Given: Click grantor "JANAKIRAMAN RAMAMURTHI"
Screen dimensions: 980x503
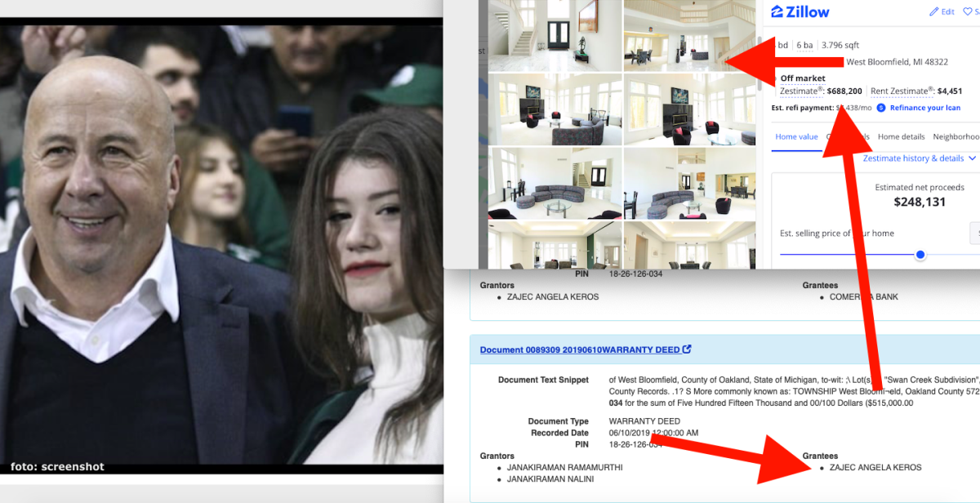Looking at the screenshot, I should (565, 468).
